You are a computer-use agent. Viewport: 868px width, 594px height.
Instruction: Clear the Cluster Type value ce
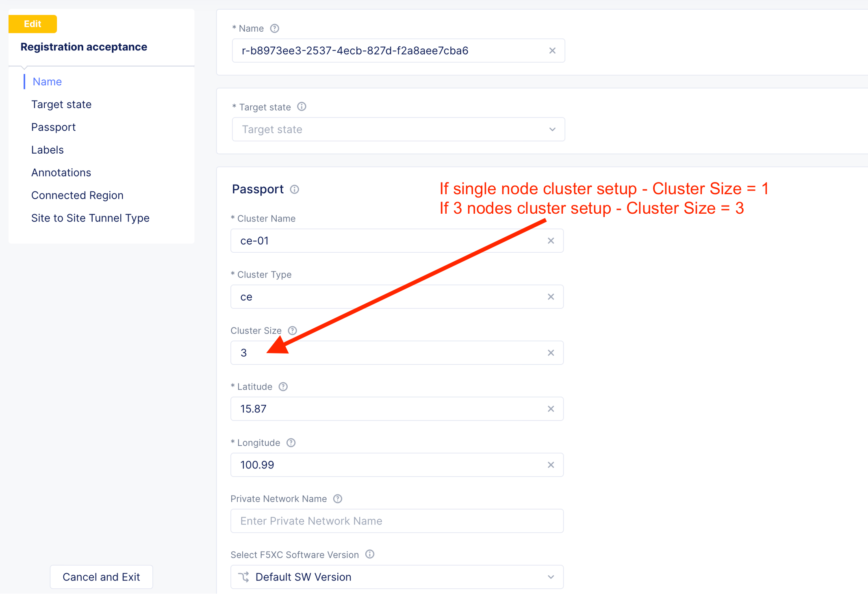[x=551, y=297]
